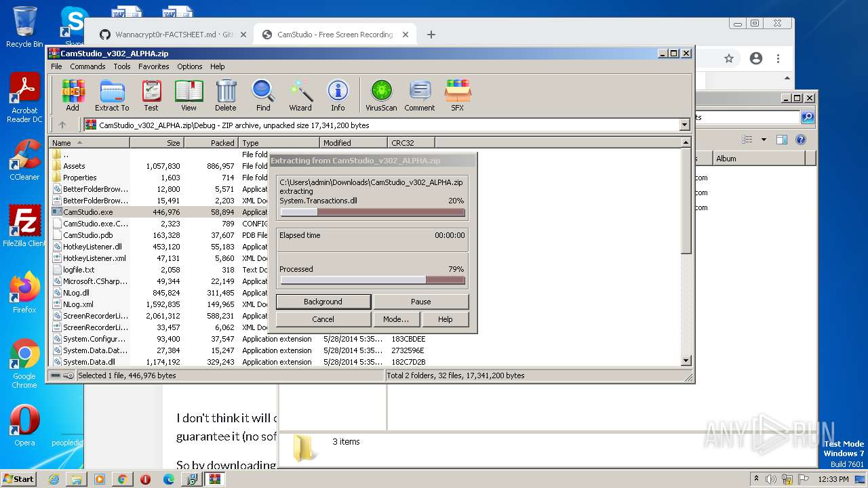Switch to Wannacrypt0r-FACTSHEET.md Chrome tab
The width and height of the screenshot is (868, 488).
[x=172, y=35]
